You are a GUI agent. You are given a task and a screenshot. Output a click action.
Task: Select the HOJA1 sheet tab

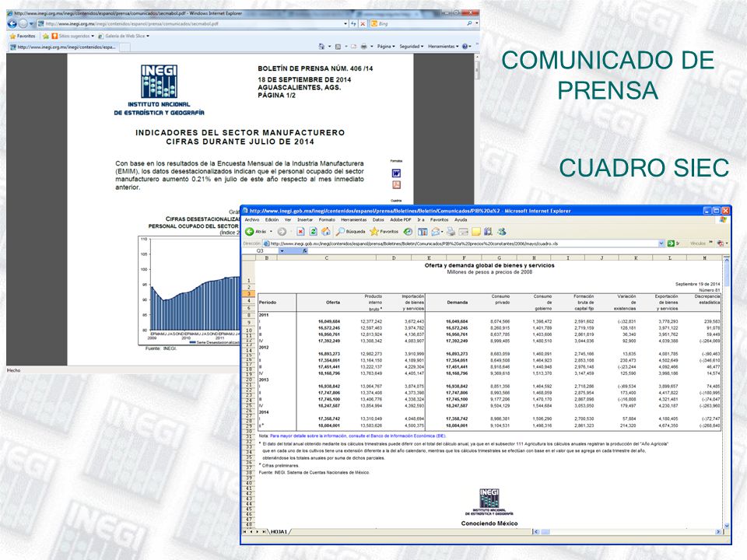coord(279,532)
